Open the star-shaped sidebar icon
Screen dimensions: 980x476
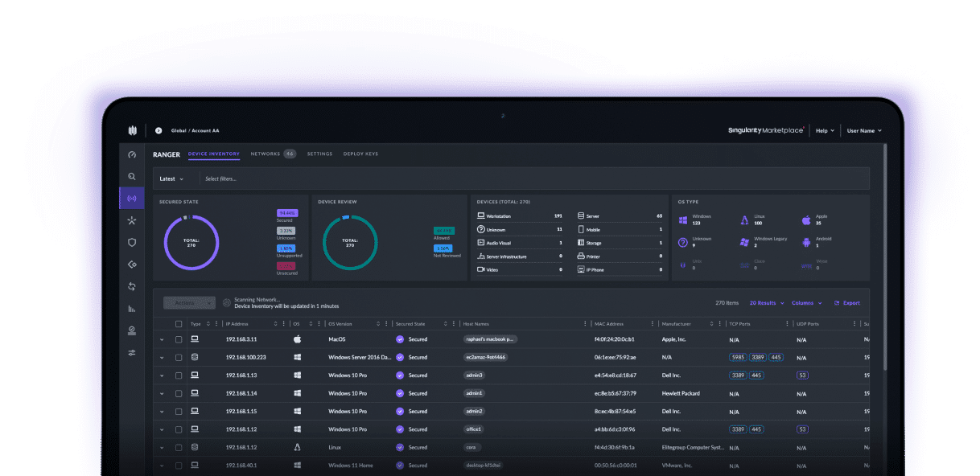[x=132, y=220]
